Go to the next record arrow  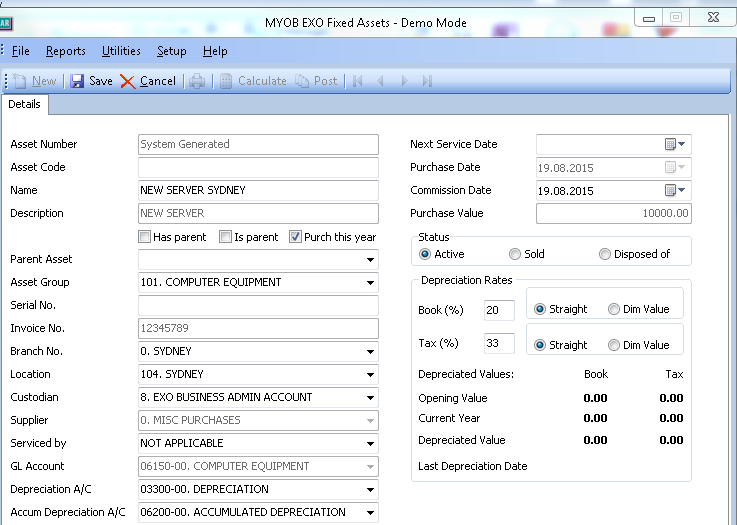(x=404, y=81)
